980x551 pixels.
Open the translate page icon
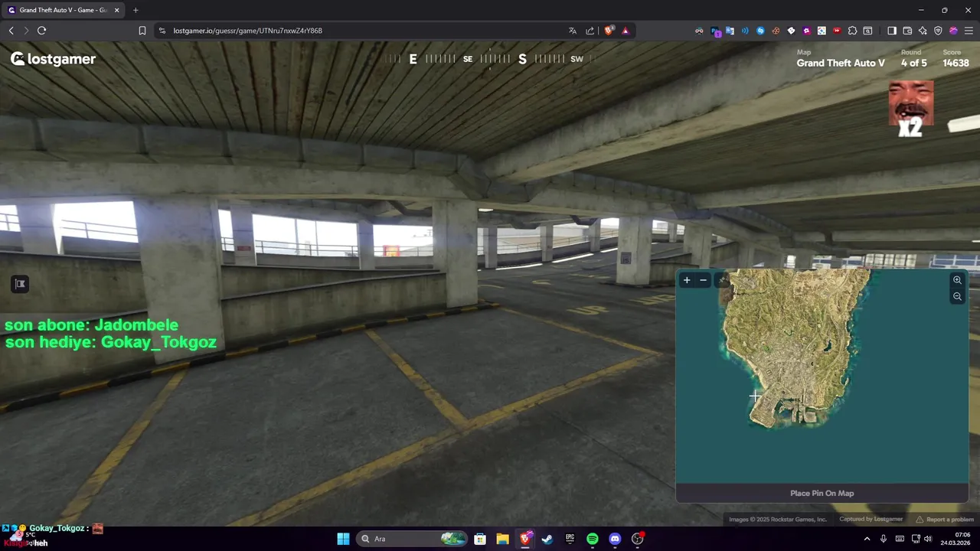pos(573,31)
